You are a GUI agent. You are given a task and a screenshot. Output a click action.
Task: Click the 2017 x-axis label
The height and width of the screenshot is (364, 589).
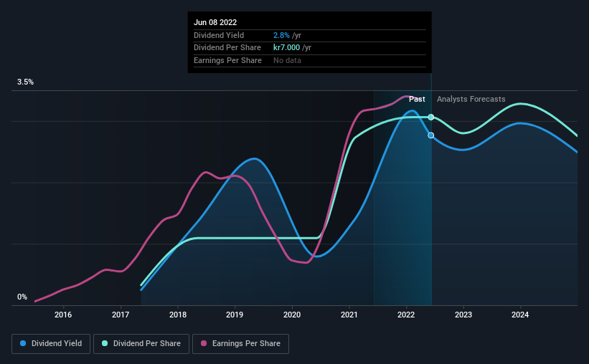121,315
